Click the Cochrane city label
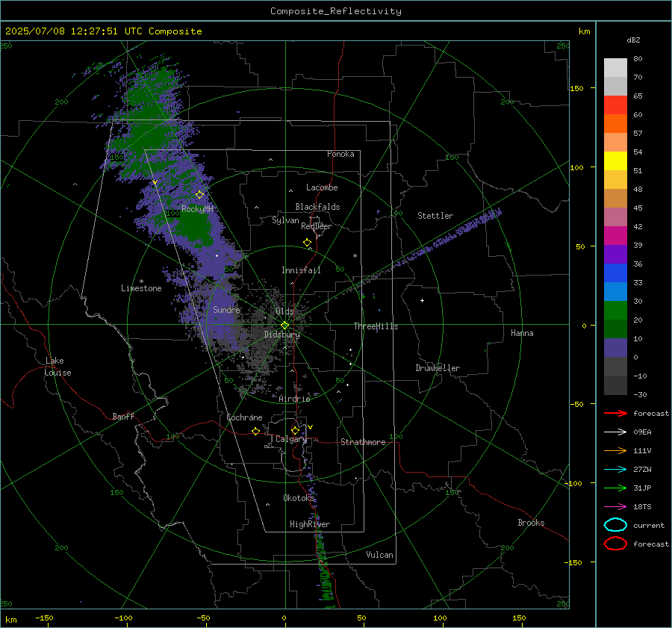The height and width of the screenshot is (628, 672). click(x=244, y=417)
